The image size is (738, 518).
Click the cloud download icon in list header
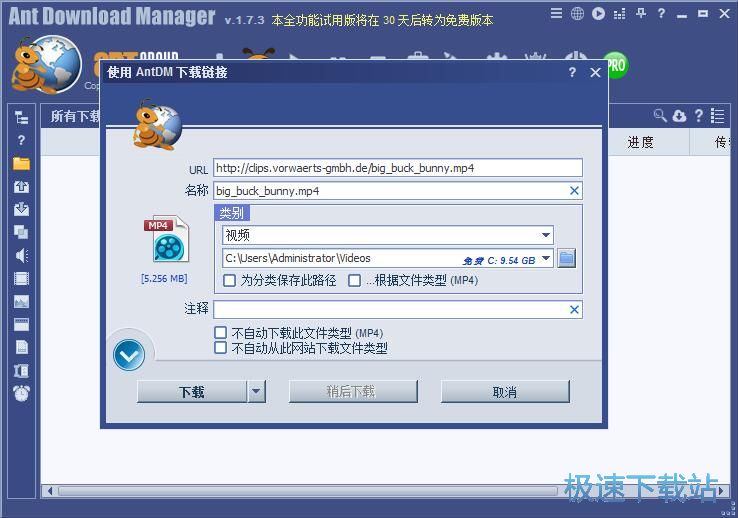[x=679, y=115]
